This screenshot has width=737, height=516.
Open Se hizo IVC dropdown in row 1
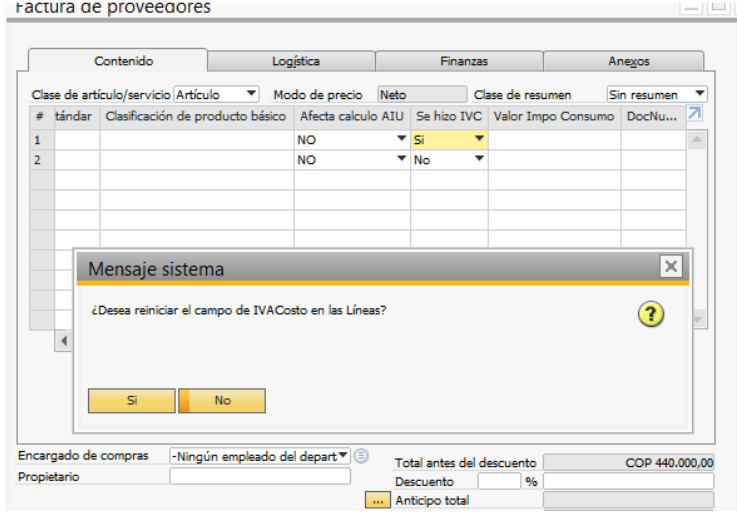479,140
